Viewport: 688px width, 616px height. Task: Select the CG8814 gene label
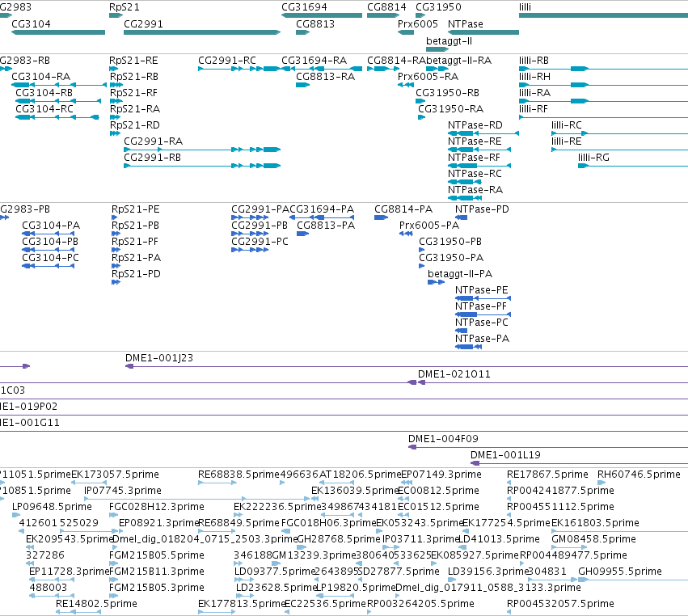386,7
